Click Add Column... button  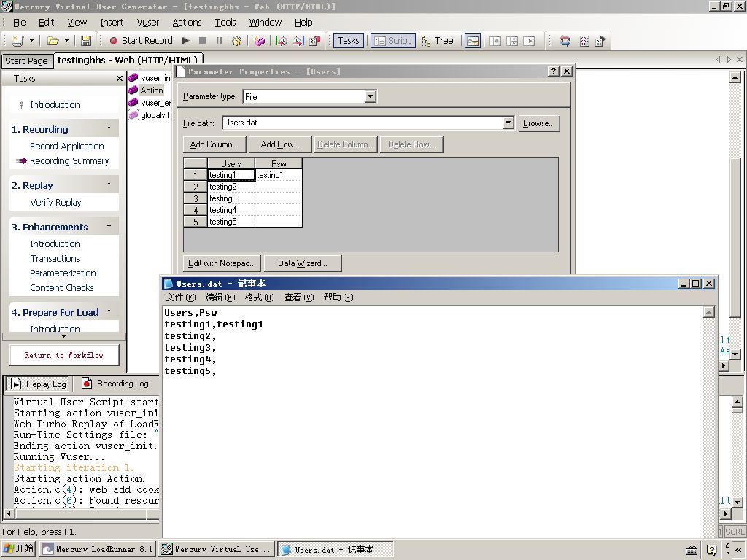(214, 144)
